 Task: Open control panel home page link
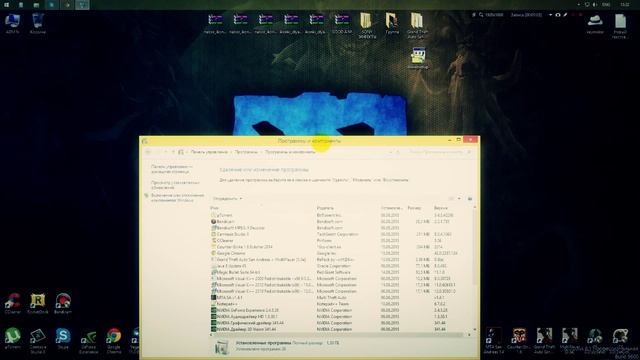click(x=171, y=169)
